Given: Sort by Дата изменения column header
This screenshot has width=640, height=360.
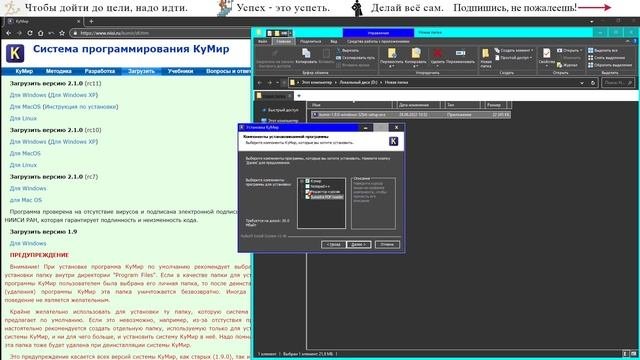Looking at the screenshot, I should (419, 105).
